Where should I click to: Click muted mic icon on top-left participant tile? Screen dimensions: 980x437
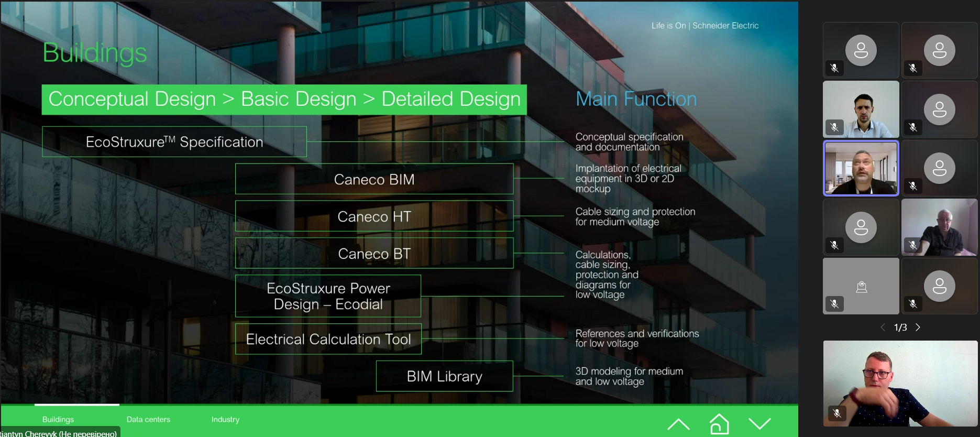click(x=834, y=68)
